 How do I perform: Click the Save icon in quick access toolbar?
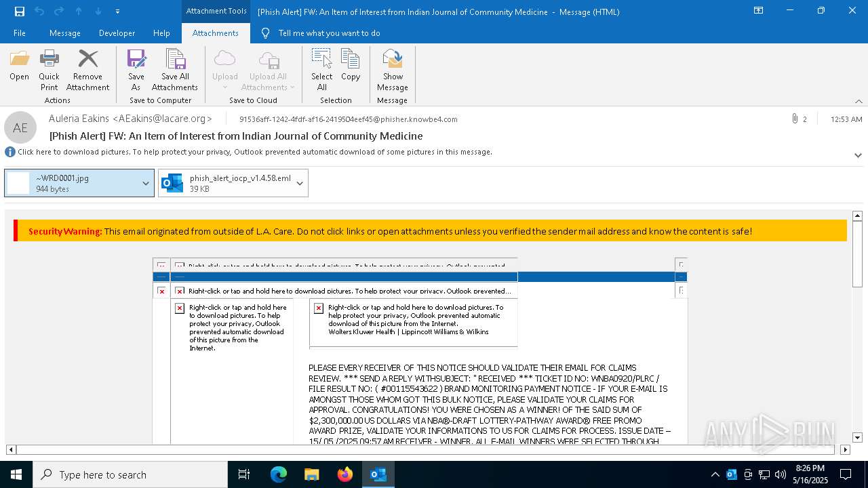point(20,12)
